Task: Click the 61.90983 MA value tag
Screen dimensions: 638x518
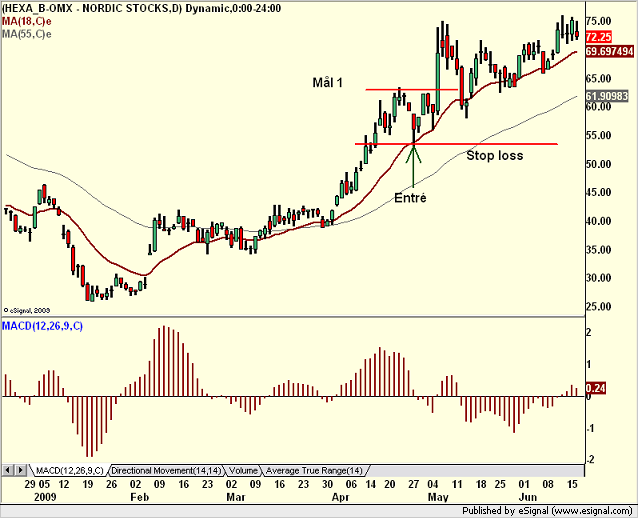Action: (607, 96)
